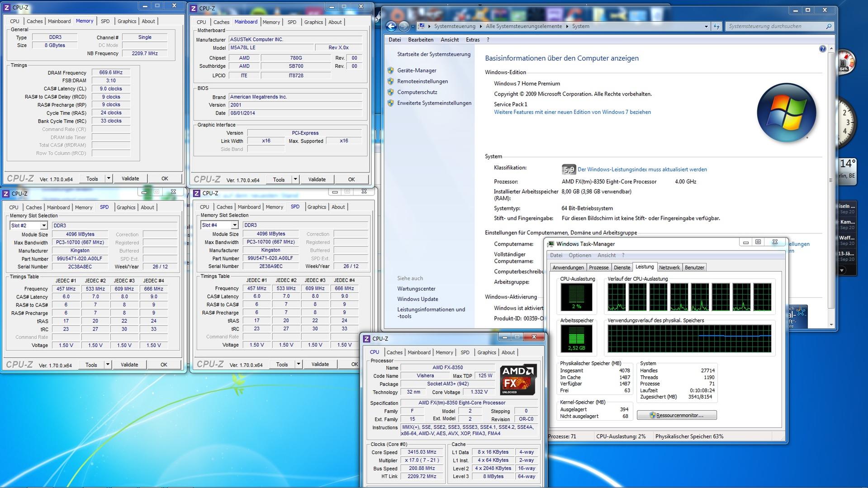Click 'Weitere Features mit einer neuen Edition' link
Viewport: 868px width, 488px height.
coord(572,112)
